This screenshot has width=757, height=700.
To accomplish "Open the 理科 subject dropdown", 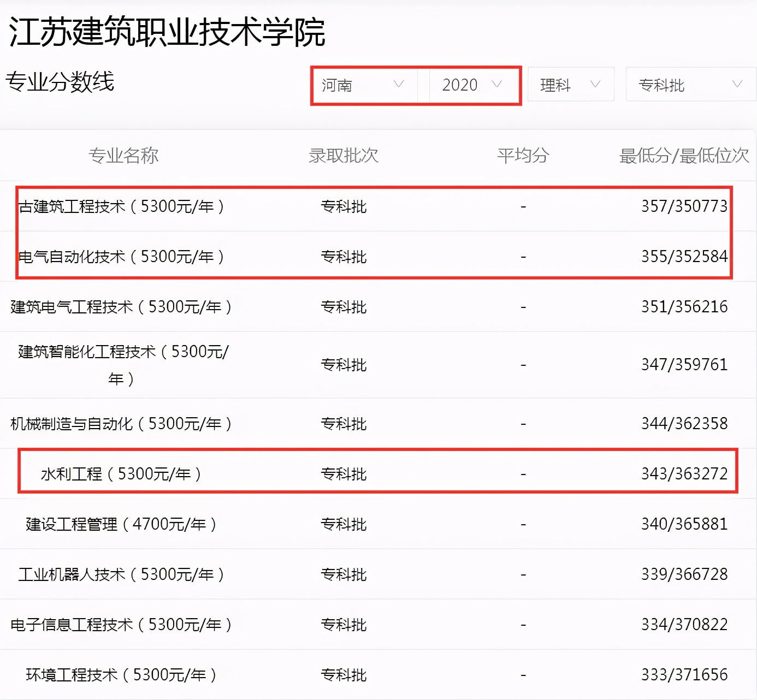I will click(570, 85).
